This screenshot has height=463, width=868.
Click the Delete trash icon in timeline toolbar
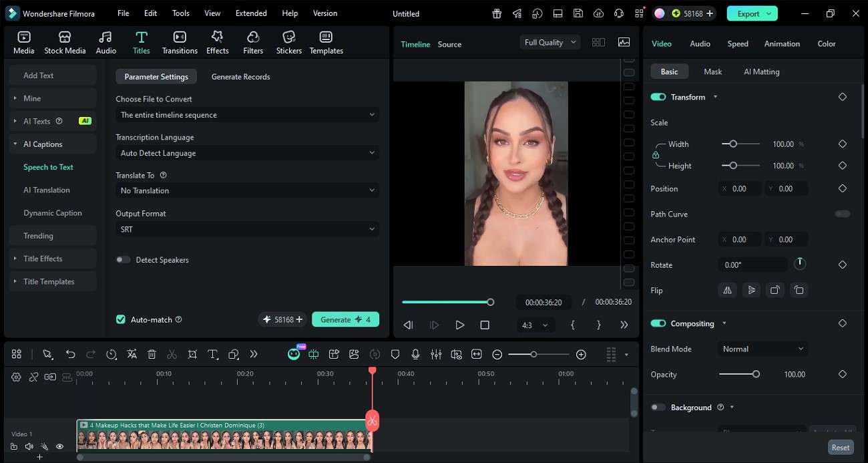tap(152, 354)
